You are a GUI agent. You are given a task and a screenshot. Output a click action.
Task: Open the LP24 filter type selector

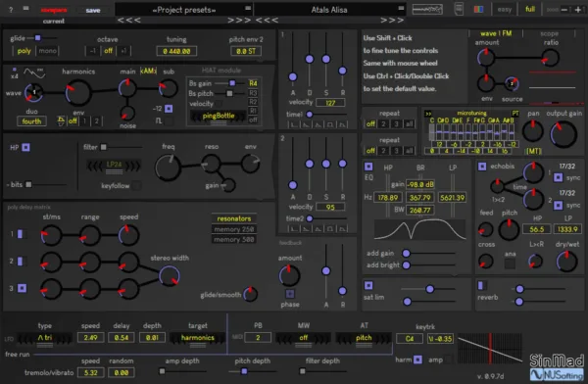tap(114, 165)
